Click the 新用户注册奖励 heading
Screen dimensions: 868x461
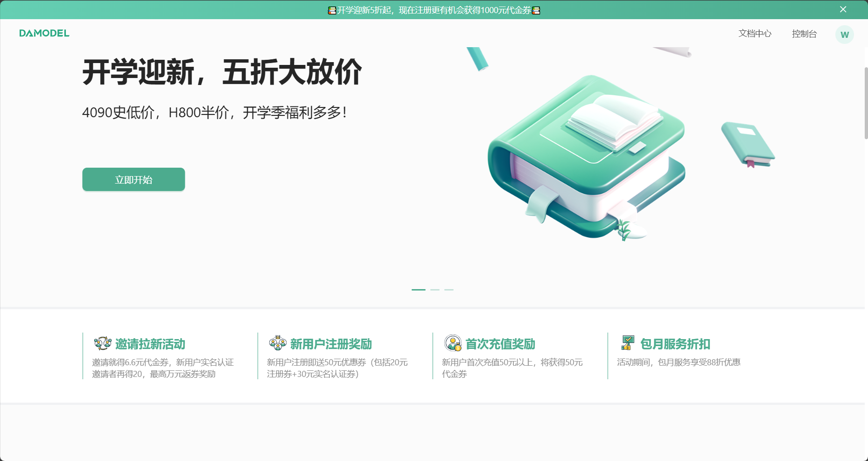[329, 344]
